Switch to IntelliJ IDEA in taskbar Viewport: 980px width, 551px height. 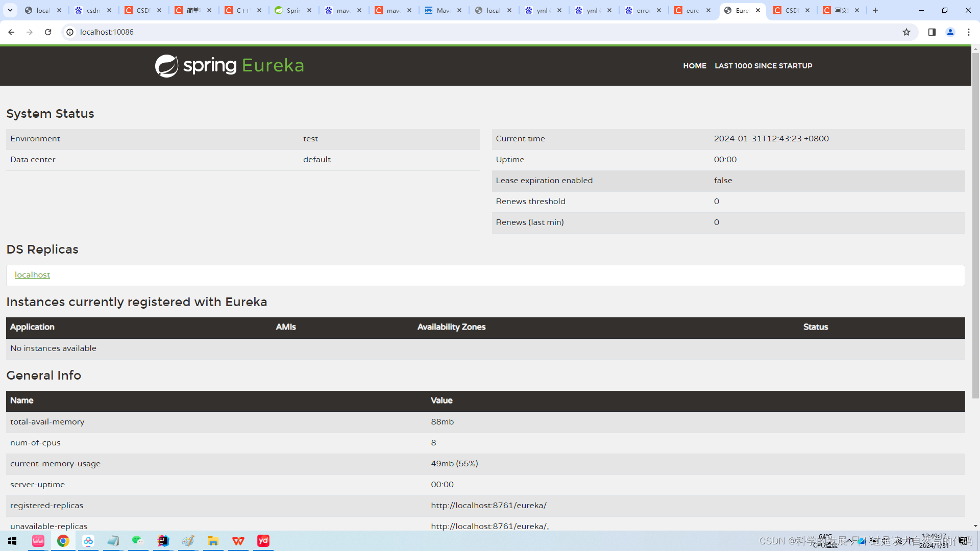click(163, 541)
